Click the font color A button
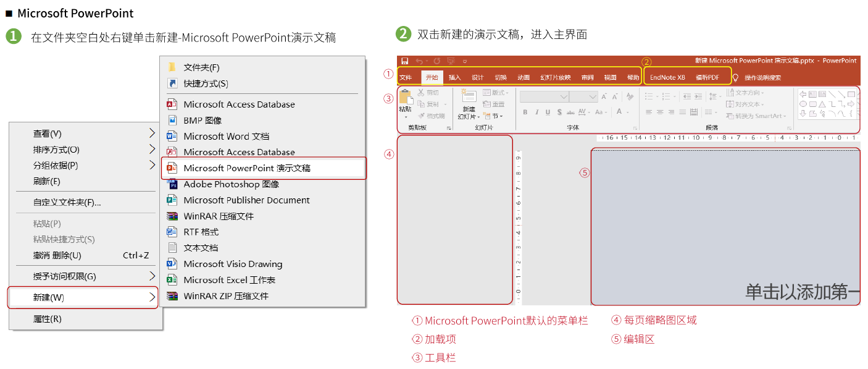 pos(619,111)
